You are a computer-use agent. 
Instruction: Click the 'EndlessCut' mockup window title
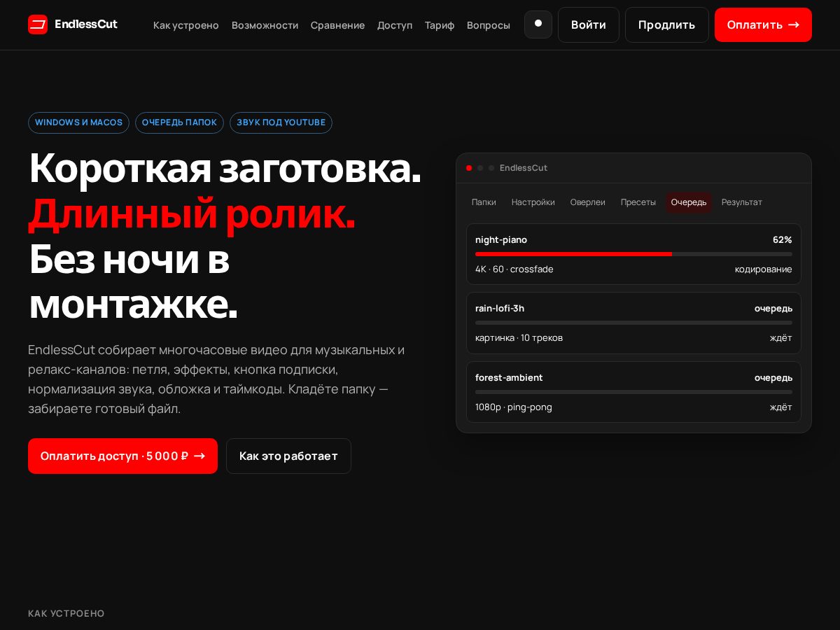coord(524,168)
